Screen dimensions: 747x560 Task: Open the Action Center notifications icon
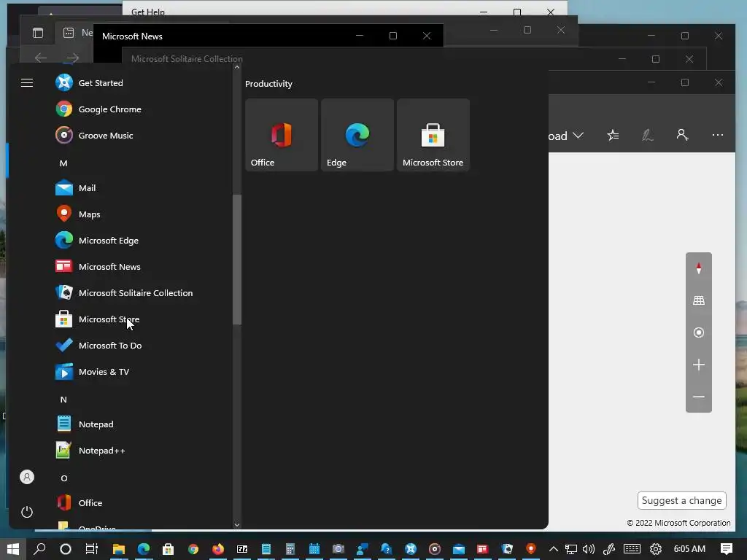pos(726,548)
